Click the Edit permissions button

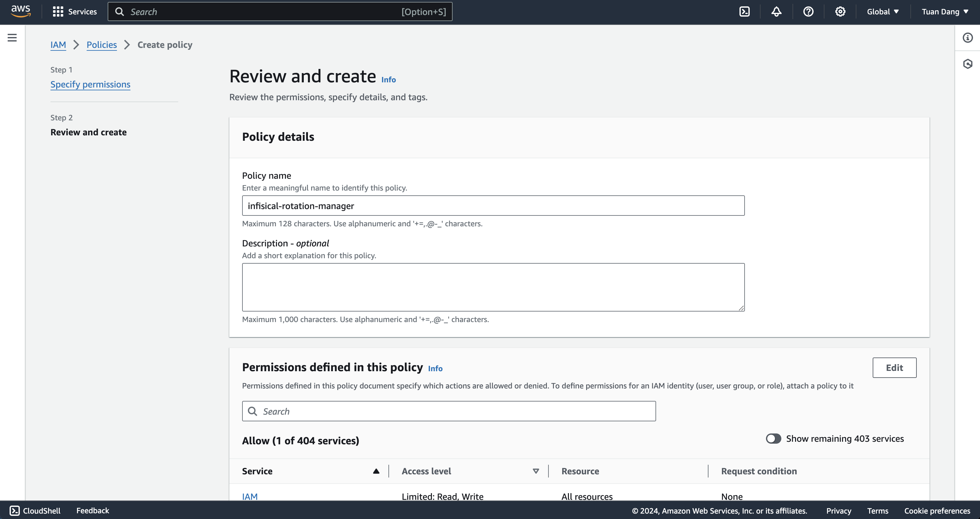point(894,368)
